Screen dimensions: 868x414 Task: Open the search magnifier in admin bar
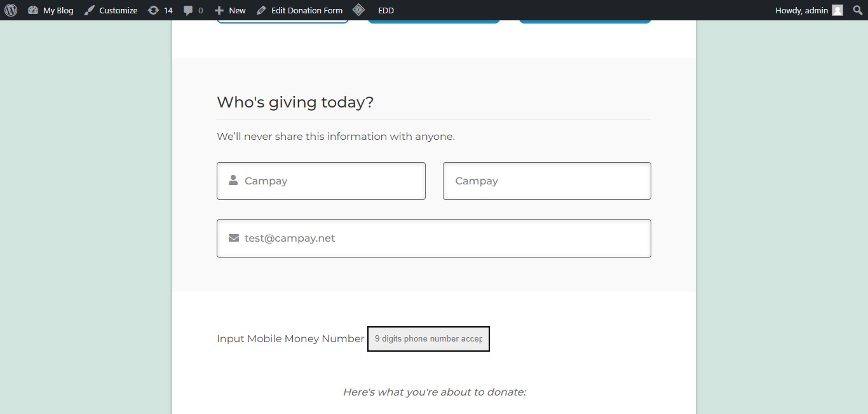click(x=858, y=10)
